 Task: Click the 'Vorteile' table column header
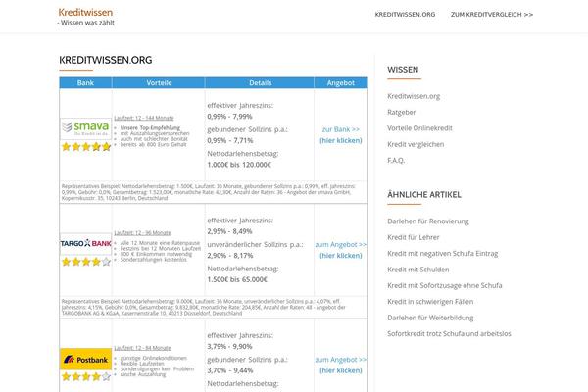tap(159, 83)
